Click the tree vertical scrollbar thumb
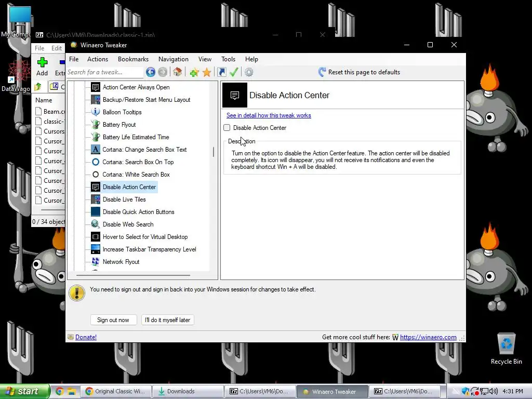Screen dimensions: 532x399 pos(214,152)
